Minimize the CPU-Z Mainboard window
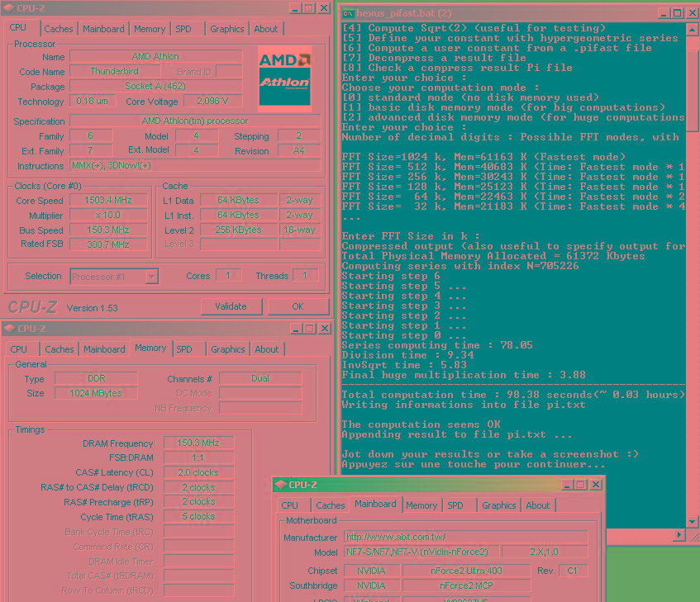The height and width of the screenshot is (602, 700). 567,485
